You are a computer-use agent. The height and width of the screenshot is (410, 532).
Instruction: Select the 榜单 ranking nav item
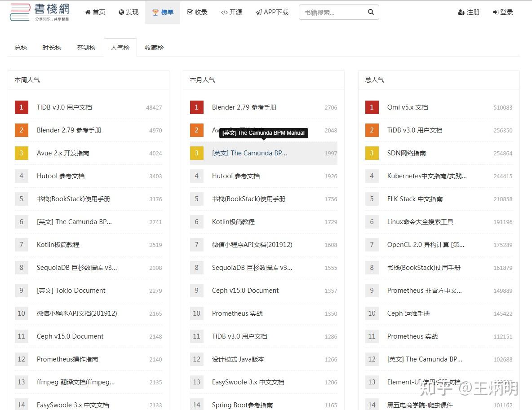[x=163, y=12]
